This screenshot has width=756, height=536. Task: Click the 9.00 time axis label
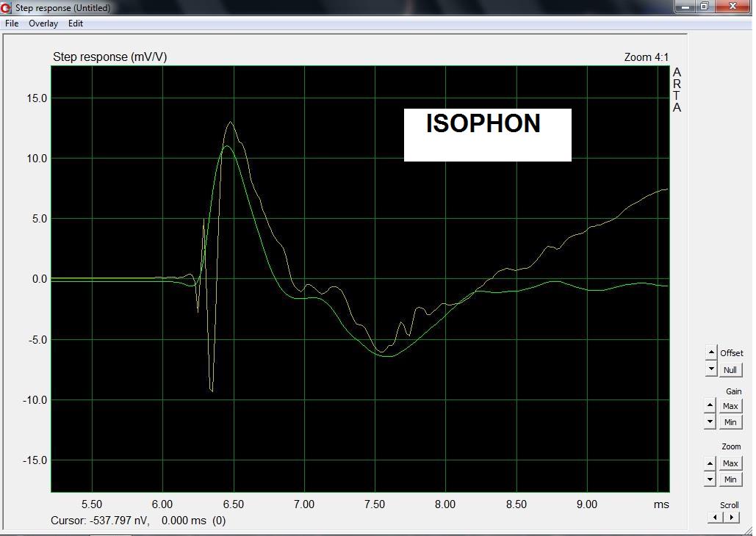[x=587, y=504]
